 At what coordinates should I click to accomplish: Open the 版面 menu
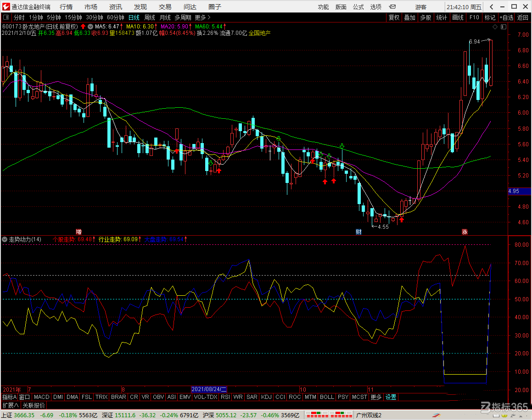(x=341, y=7)
